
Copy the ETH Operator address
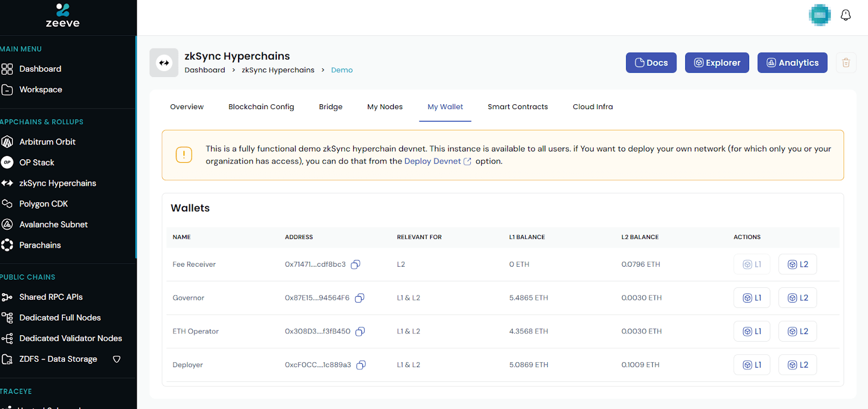point(360,331)
